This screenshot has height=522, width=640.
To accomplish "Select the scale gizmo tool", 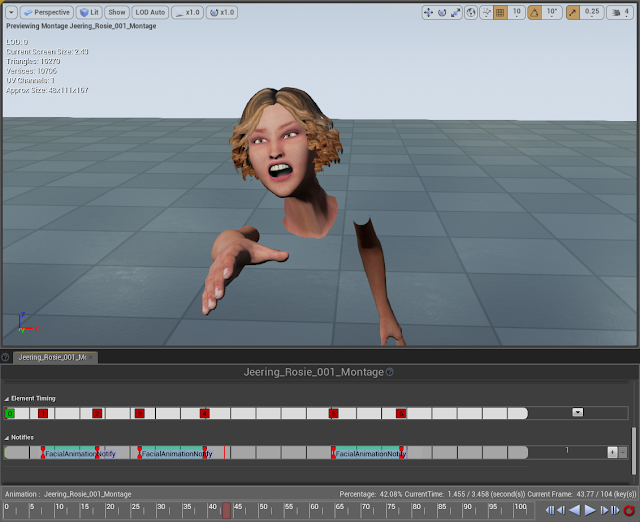I will 457,12.
